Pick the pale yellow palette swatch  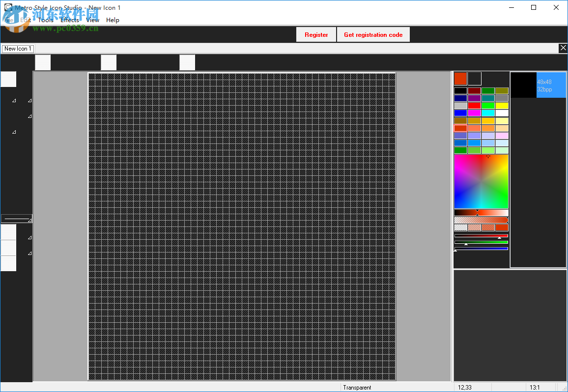tap(502, 121)
